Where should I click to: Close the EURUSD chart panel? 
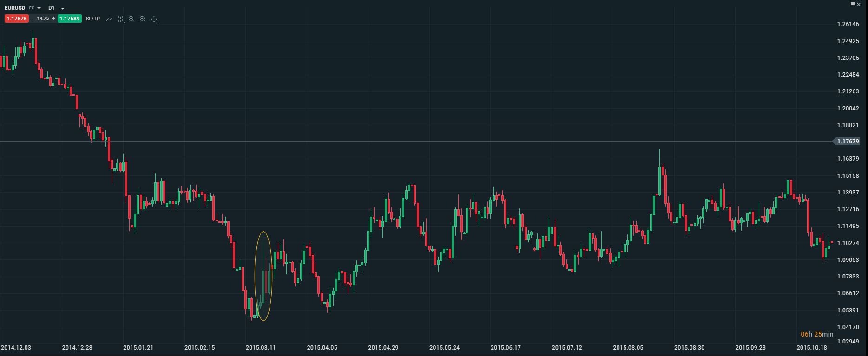(859, 4)
